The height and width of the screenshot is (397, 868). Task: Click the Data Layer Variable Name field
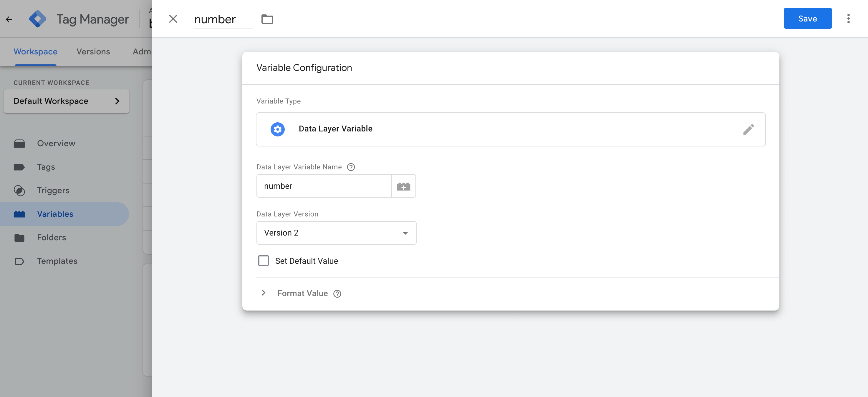324,186
